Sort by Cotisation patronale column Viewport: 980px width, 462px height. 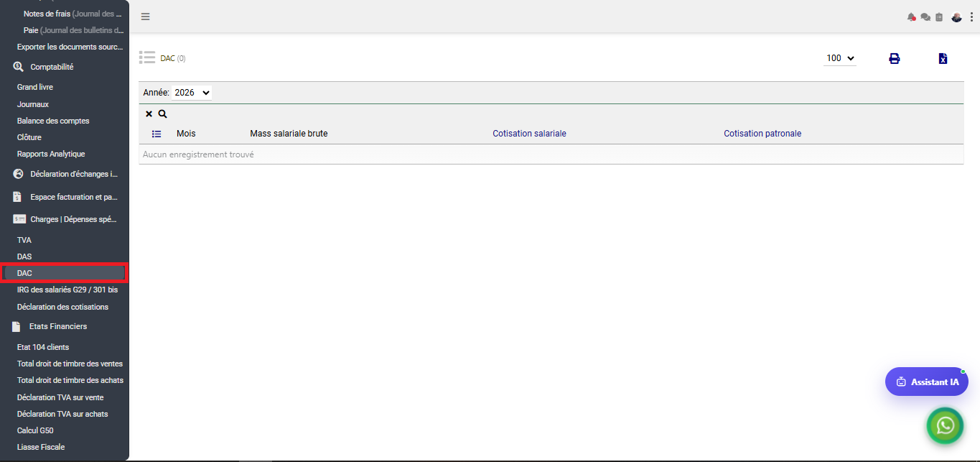click(x=762, y=134)
